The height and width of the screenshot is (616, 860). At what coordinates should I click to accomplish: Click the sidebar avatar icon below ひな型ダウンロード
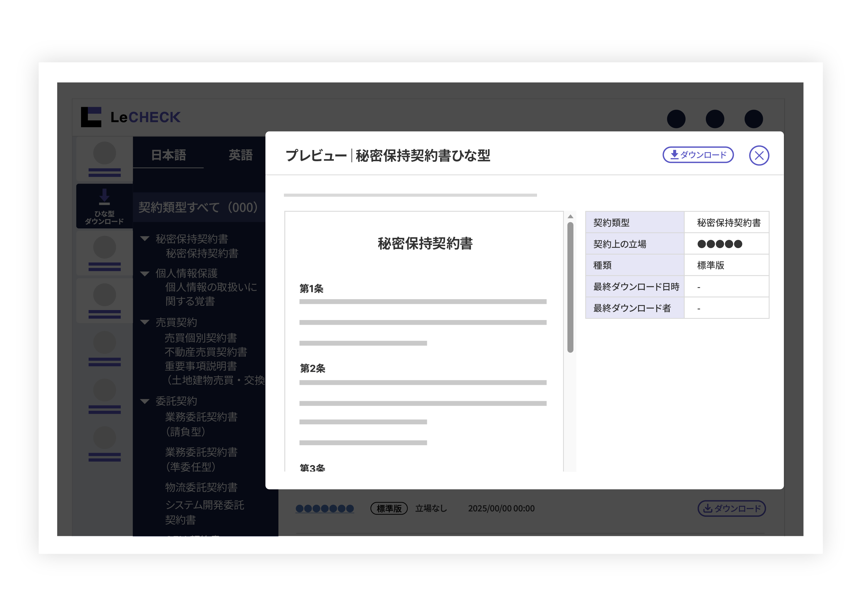tap(104, 248)
